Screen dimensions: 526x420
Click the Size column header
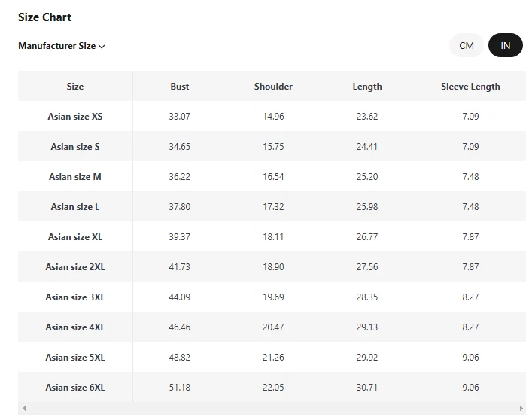click(x=75, y=87)
